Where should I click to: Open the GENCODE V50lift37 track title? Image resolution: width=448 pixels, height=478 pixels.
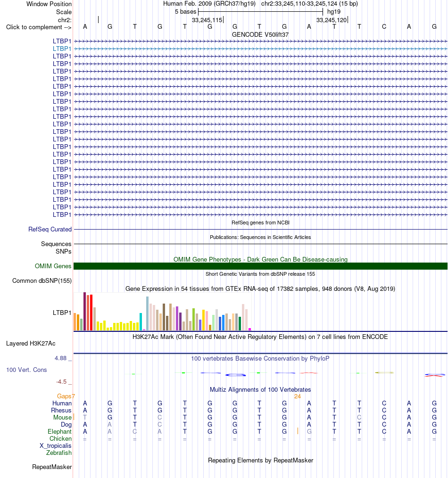pyautogui.click(x=260, y=34)
